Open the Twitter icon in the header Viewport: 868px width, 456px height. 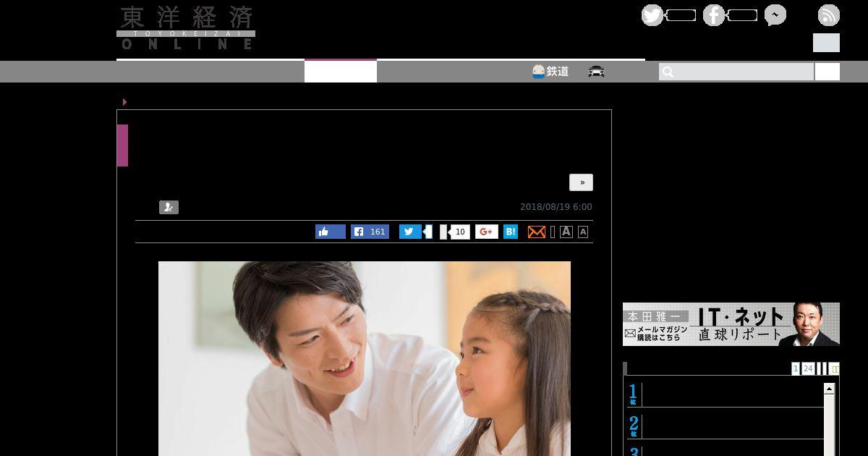(x=652, y=15)
